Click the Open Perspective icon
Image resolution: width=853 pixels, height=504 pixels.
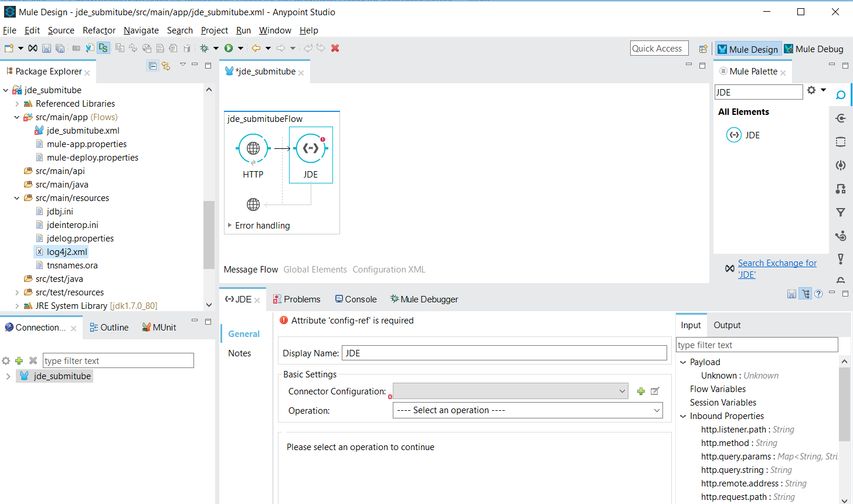(703, 49)
